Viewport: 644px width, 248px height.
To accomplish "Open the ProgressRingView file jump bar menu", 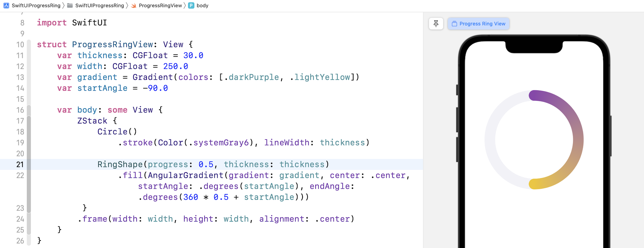I will [160, 5].
